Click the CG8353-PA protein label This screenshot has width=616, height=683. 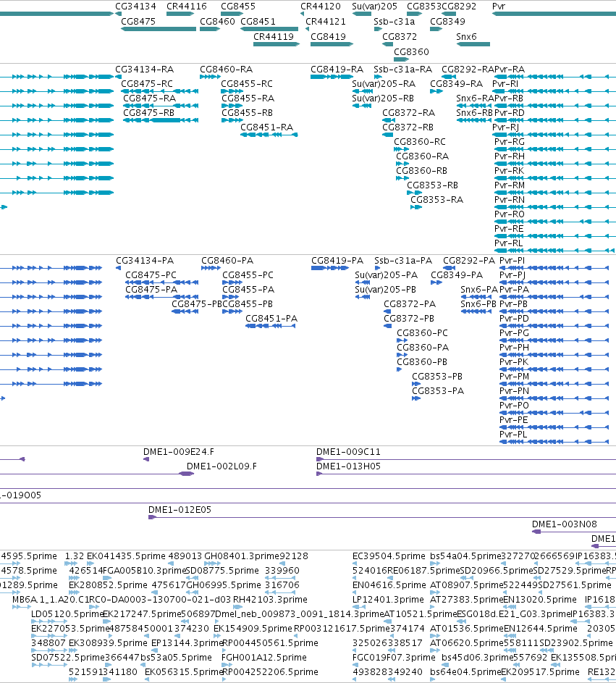click(x=438, y=391)
